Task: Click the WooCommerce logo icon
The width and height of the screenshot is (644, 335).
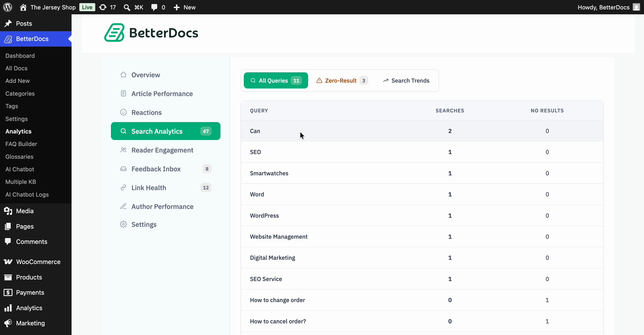Action: pos(8,262)
